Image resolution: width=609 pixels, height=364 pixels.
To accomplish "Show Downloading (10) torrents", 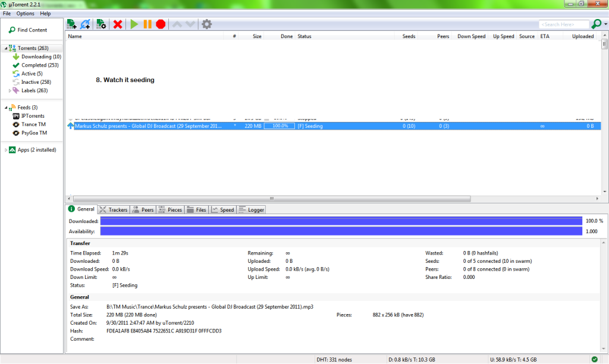I will pyautogui.click(x=41, y=57).
